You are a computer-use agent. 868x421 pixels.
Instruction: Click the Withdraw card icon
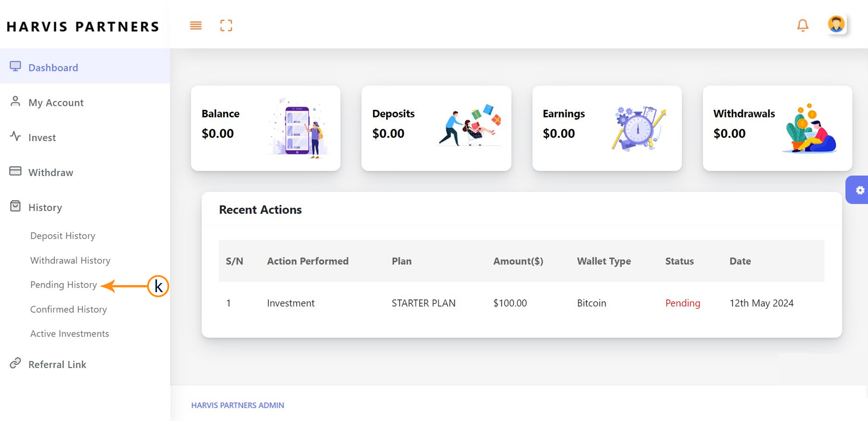point(15,171)
